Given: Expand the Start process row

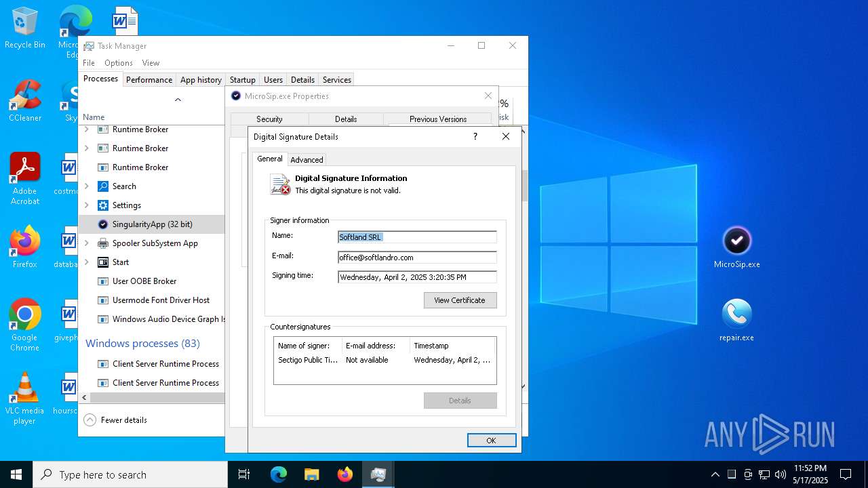Looking at the screenshot, I should pos(87,262).
